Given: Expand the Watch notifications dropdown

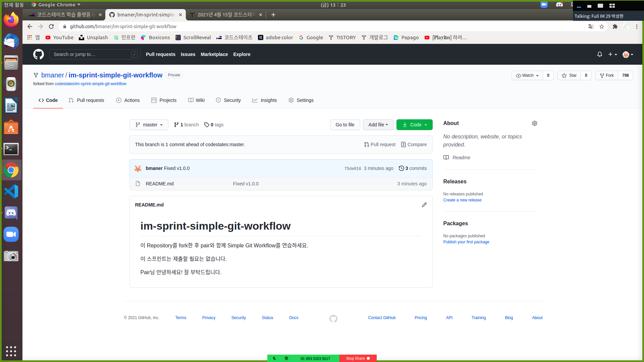Looking at the screenshot, I should (527, 75).
